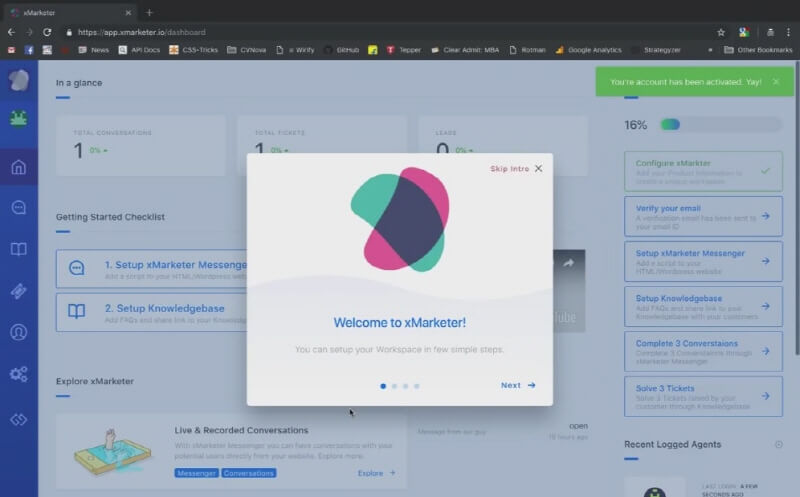This screenshot has width=800, height=497.
Task: Click browser forward arrow
Action: pos(29,32)
